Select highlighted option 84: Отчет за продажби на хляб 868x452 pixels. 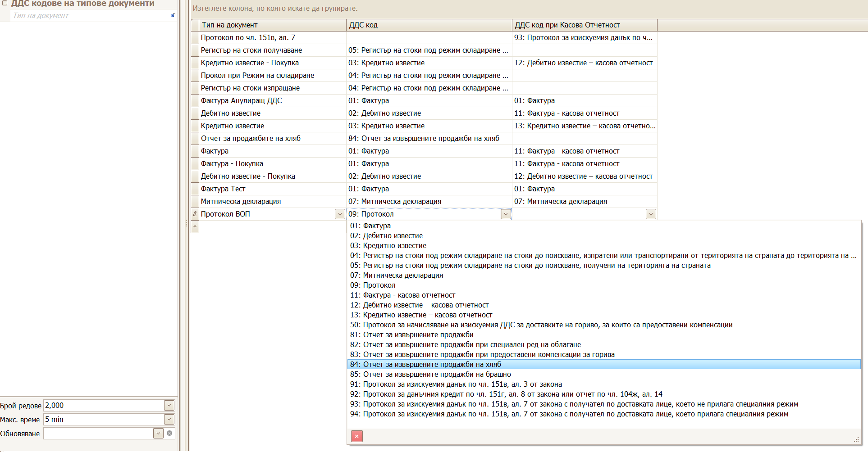pos(604,364)
